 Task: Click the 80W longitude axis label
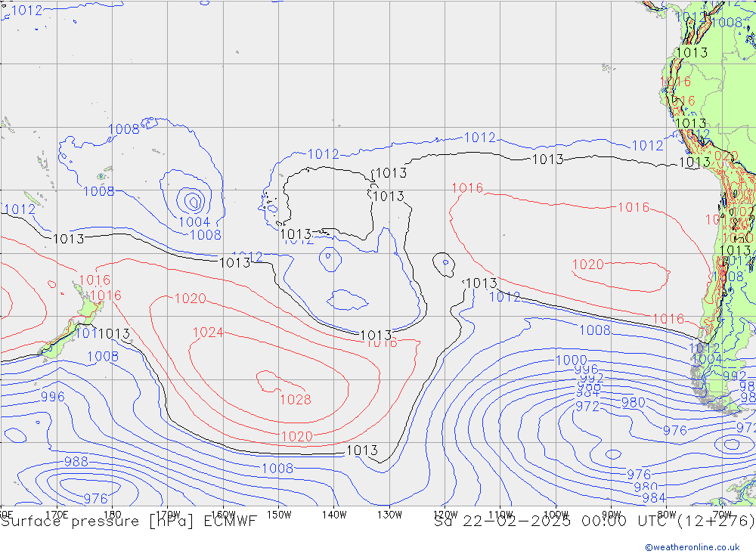tap(667, 515)
